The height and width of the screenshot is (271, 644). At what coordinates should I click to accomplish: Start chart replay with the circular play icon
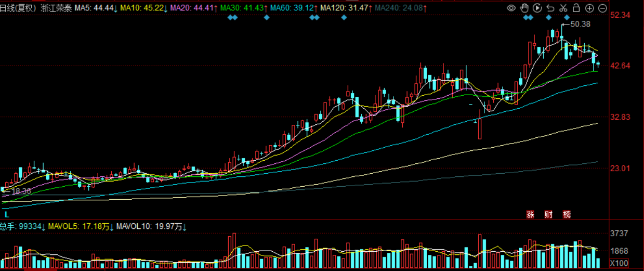click(x=537, y=8)
